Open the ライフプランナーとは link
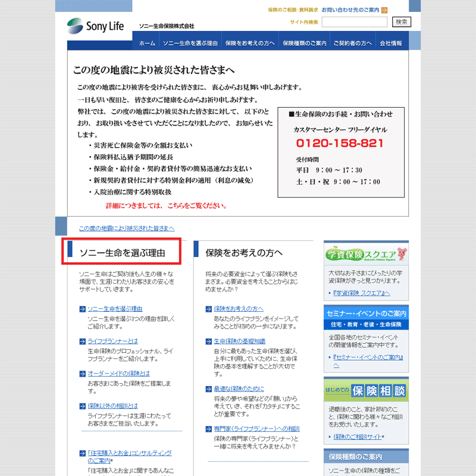This screenshot has height=476, width=476. click(x=113, y=341)
